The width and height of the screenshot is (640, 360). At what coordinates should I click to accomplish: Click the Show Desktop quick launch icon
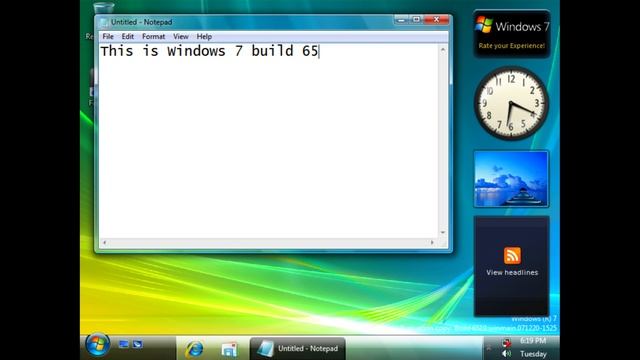click(x=124, y=344)
